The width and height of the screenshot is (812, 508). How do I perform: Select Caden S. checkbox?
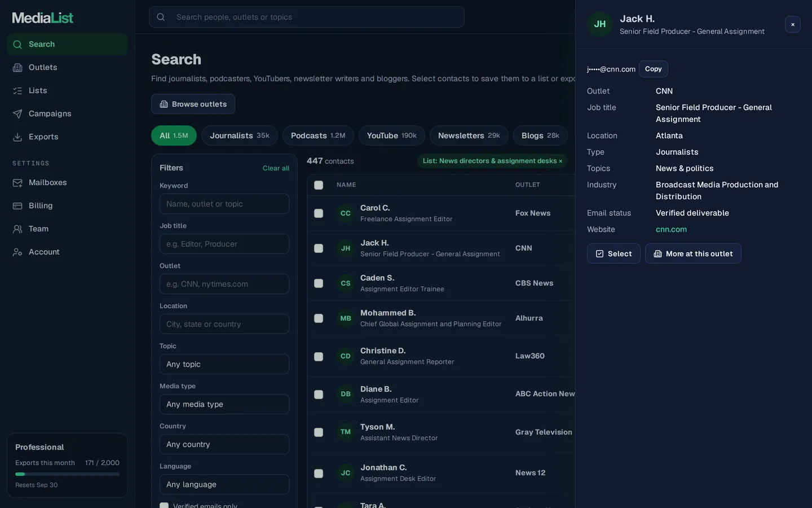point(319,283)
